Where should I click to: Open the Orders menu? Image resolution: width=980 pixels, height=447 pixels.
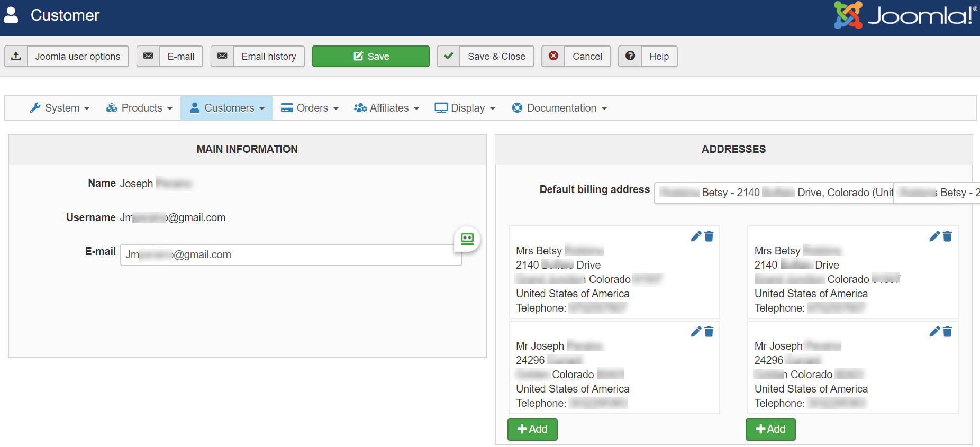(x=310, y=108)
